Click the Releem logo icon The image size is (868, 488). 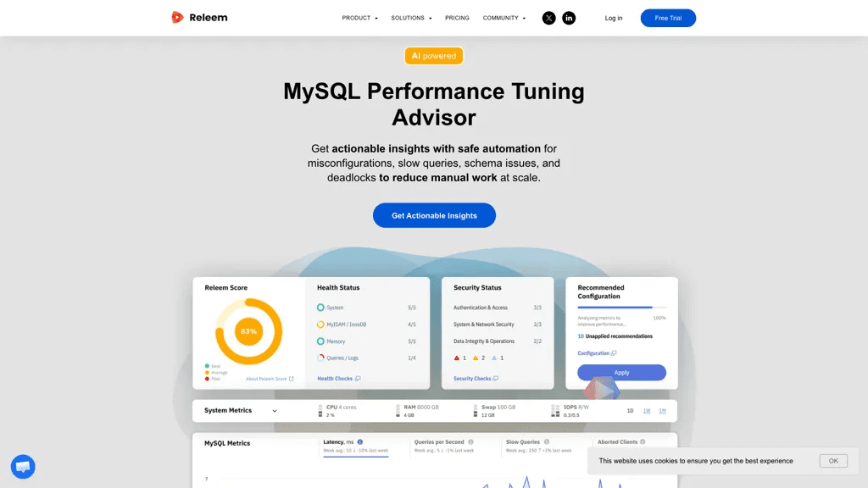point(177,18)
